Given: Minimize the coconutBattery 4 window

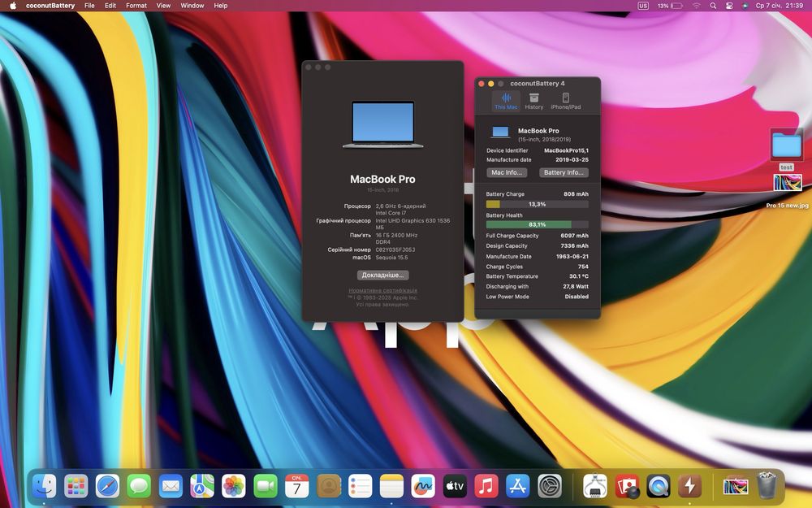Looking at the screenshot, I should (491, 84).
